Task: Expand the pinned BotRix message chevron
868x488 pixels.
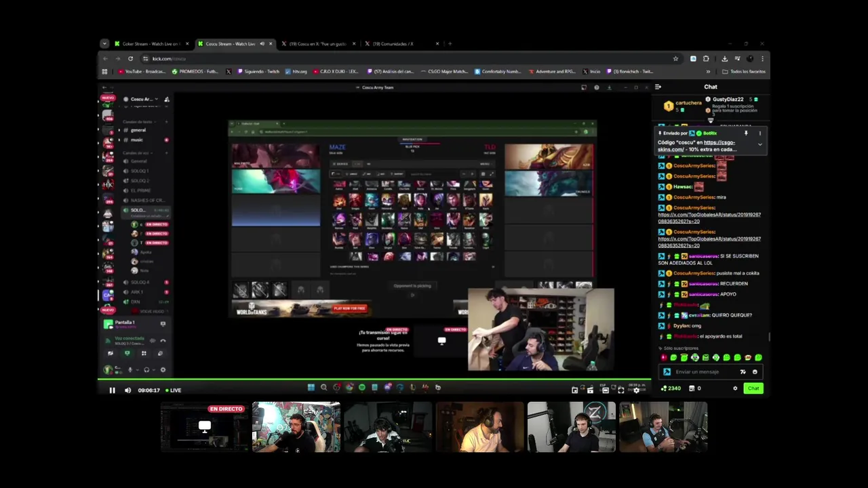Action: [759, 144]
